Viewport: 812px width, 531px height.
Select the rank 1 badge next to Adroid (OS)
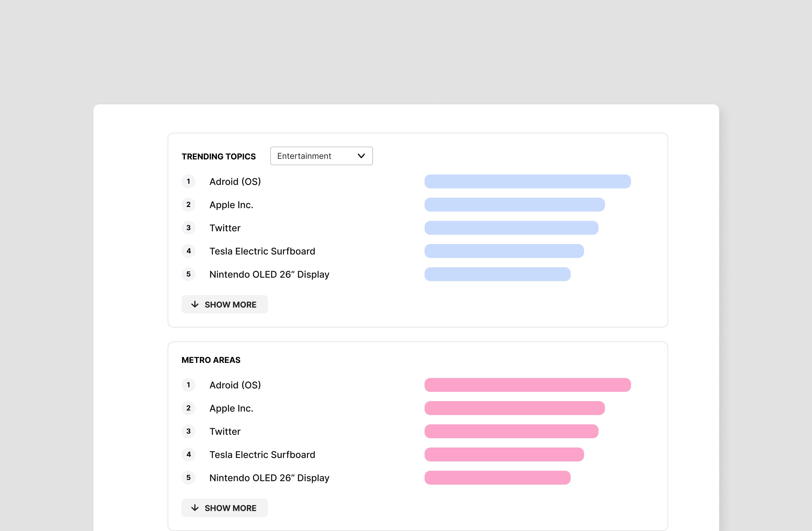pyautogui.click(x=188, y=181)
